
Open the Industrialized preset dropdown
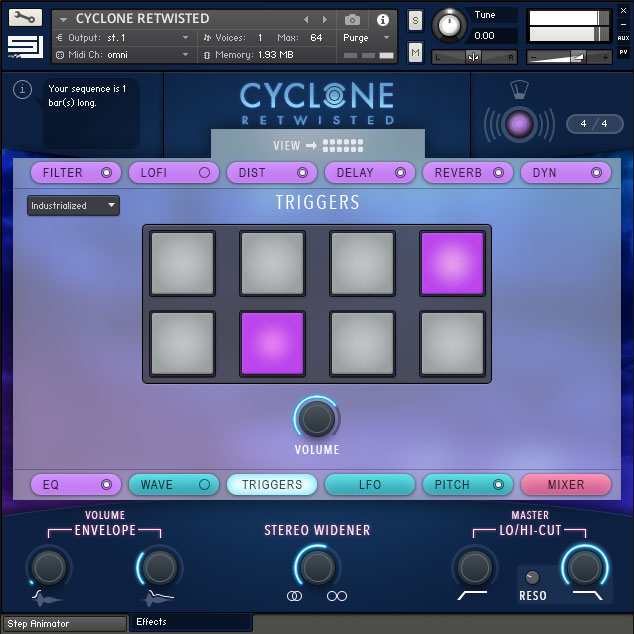[73, 206]
